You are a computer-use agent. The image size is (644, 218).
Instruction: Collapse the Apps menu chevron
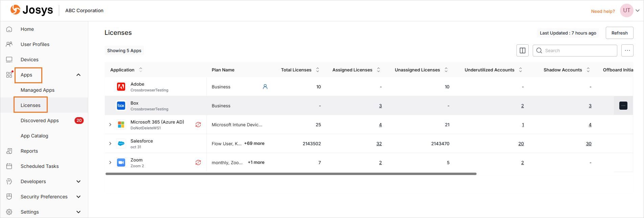(x=78, y=75)
